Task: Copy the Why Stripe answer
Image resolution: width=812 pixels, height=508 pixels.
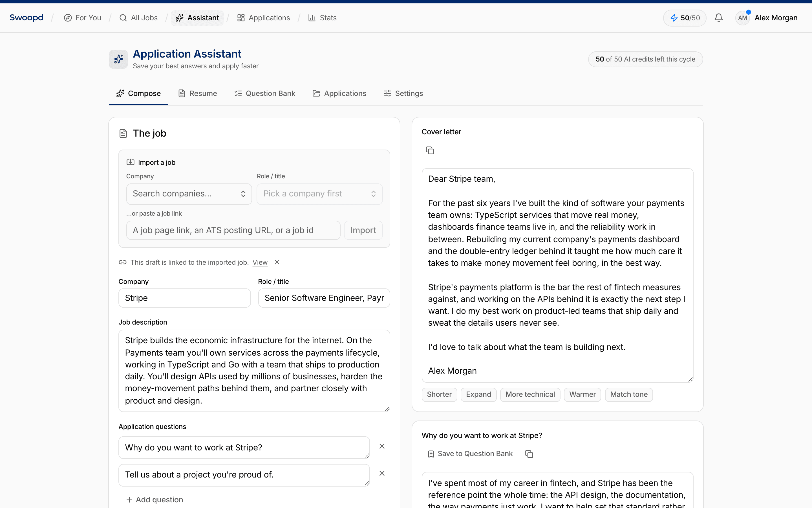Action: 529,454
